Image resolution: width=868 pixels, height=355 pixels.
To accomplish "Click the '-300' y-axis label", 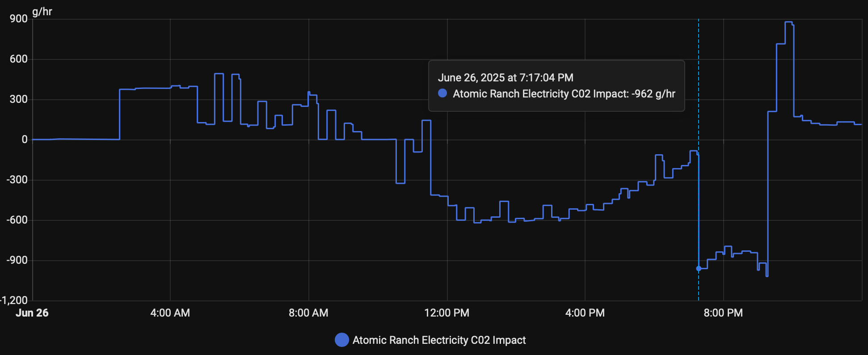I will click(x=17, y=180).
